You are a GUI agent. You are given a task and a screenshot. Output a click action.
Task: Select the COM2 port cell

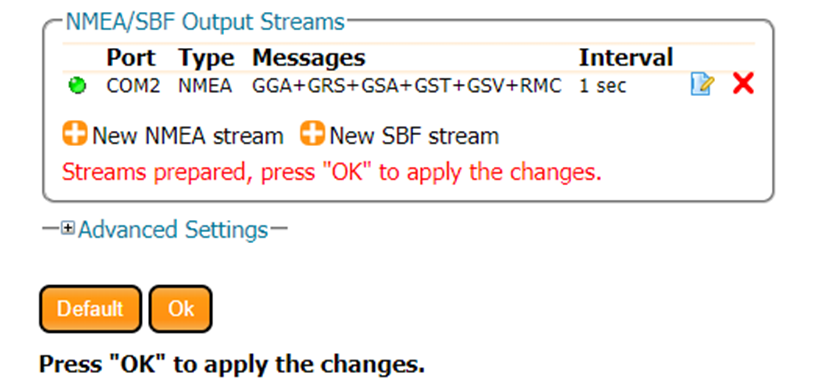pyautogui.click(x=133, y=86)
